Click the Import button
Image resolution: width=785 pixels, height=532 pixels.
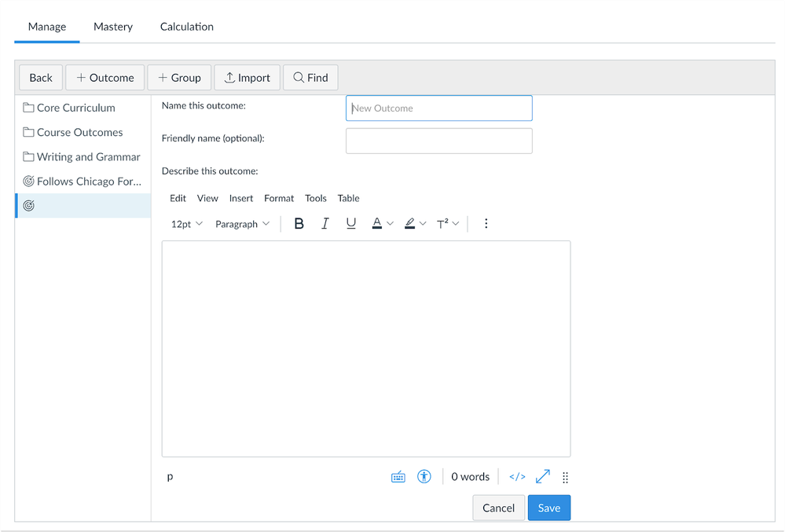(248, 78)
